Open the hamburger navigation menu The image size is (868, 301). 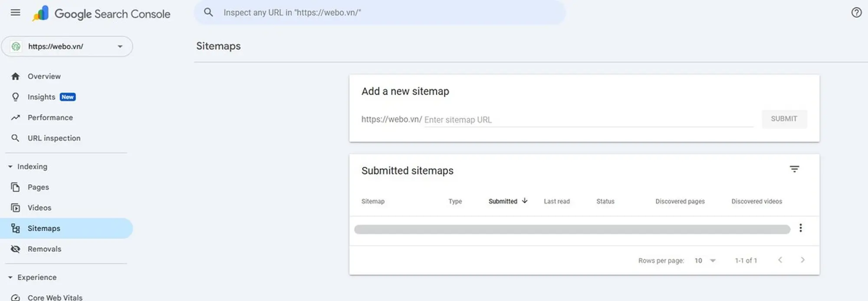pyautogui.click(x=15, y=13)
